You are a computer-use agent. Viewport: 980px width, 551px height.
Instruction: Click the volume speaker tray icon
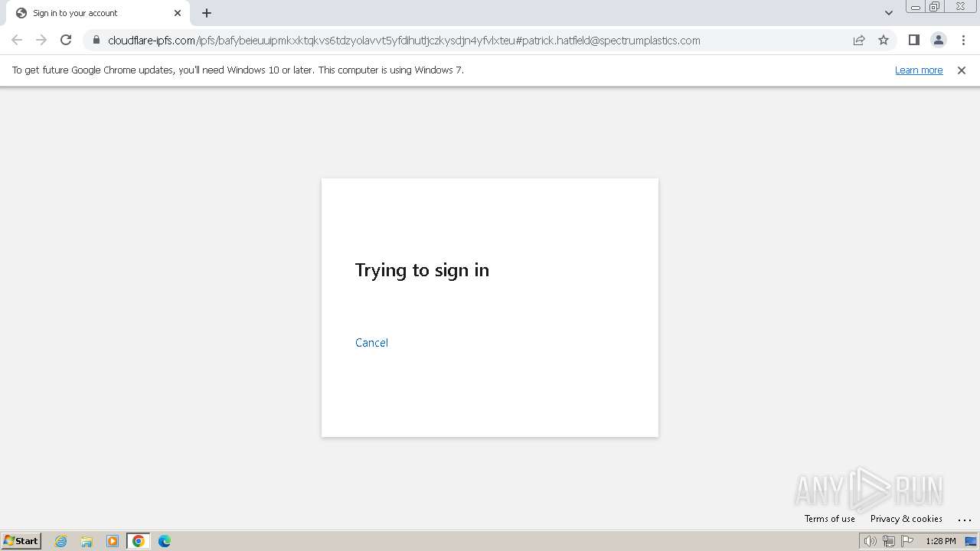click(870, 541)
